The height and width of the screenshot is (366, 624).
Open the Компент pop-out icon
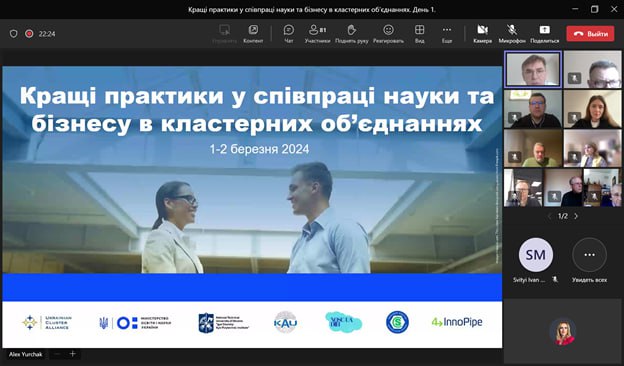point(253,34)
